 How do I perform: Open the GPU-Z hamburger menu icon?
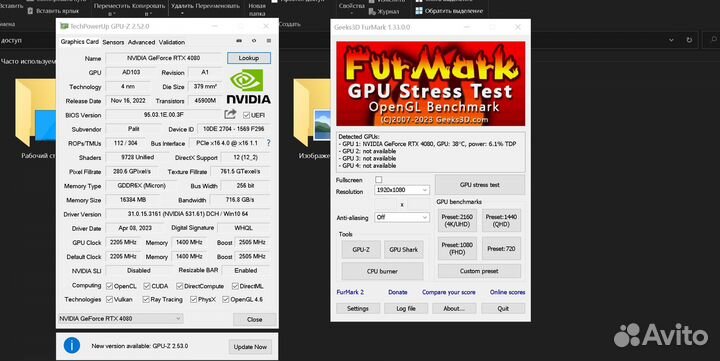(269, 41)
